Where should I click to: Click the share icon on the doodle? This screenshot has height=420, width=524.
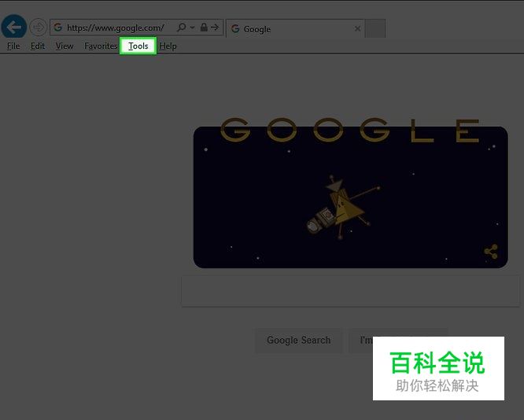491,252
